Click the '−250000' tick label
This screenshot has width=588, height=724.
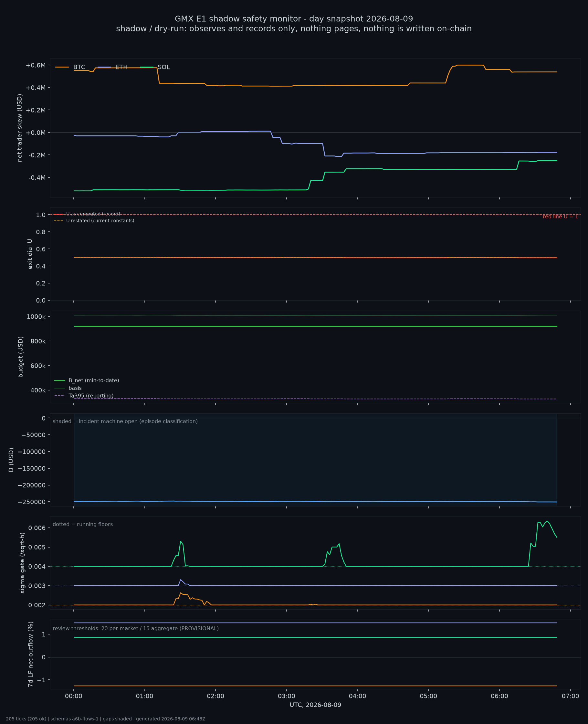pos(32,502)
